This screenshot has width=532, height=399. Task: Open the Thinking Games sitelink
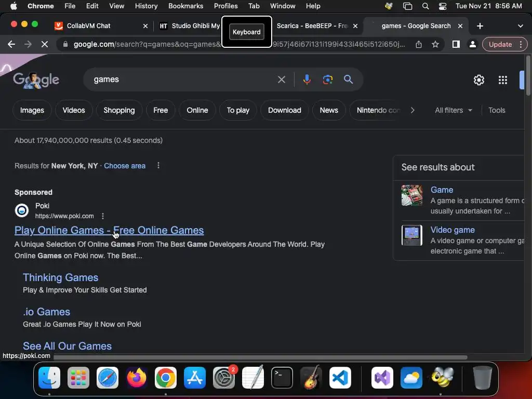60,277
